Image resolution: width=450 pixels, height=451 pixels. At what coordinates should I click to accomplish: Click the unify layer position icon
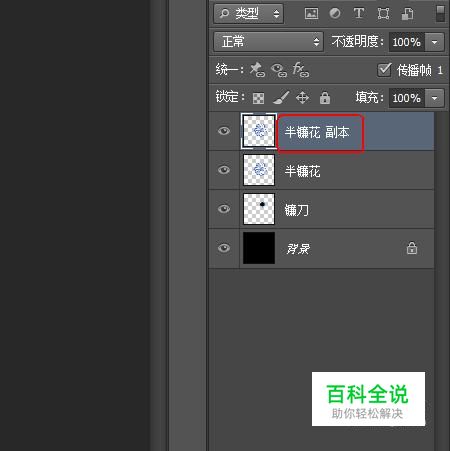point(257,70)
